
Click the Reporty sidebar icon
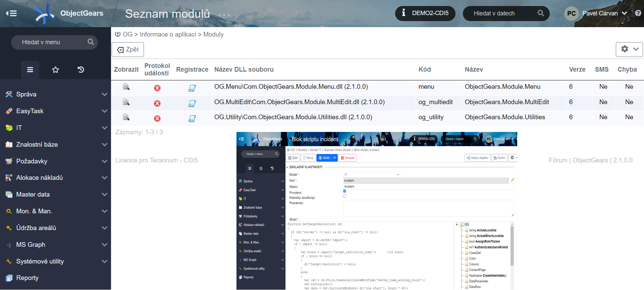point(9,278)
